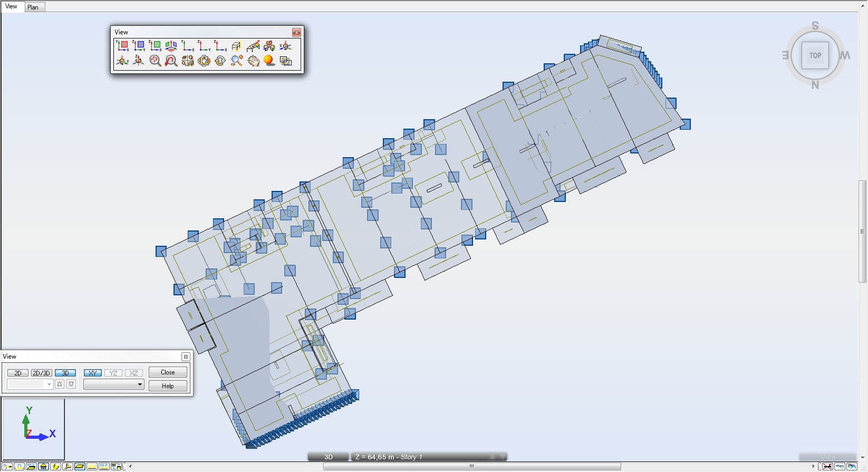Choose the YX axes-only view icon

pyautogui.click(x=188, y=46)
